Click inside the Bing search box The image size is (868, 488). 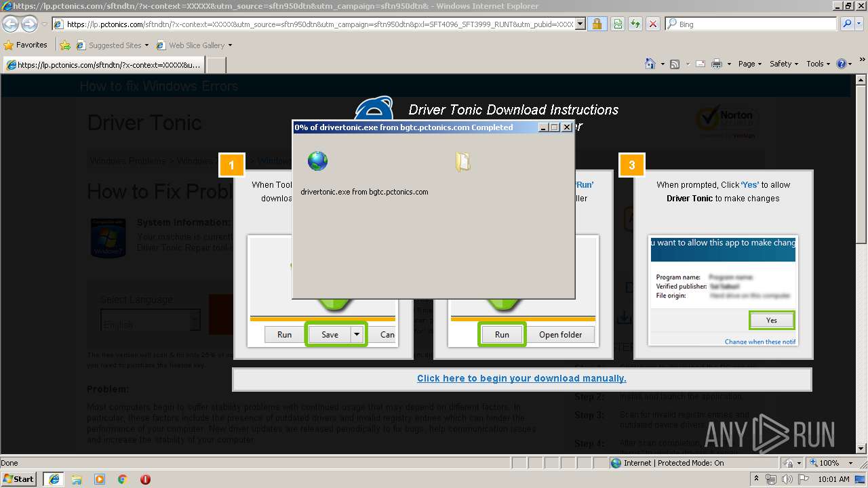[756, 24]
